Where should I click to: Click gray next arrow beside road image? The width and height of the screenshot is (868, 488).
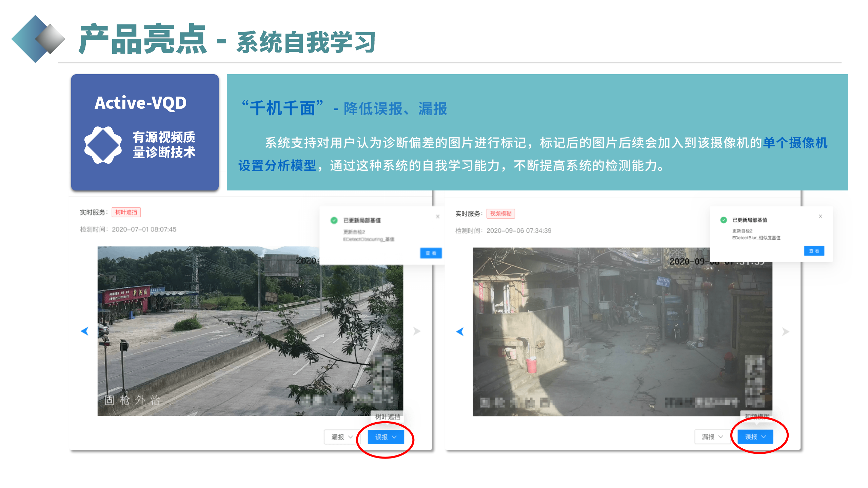pos(417,331)
